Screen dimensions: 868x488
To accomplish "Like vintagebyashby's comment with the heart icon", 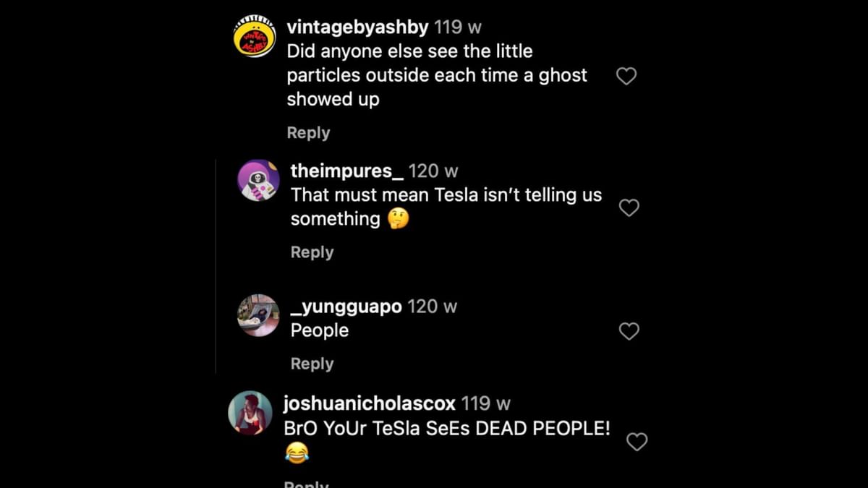I will pyautogui.click(x=626, y=75).
